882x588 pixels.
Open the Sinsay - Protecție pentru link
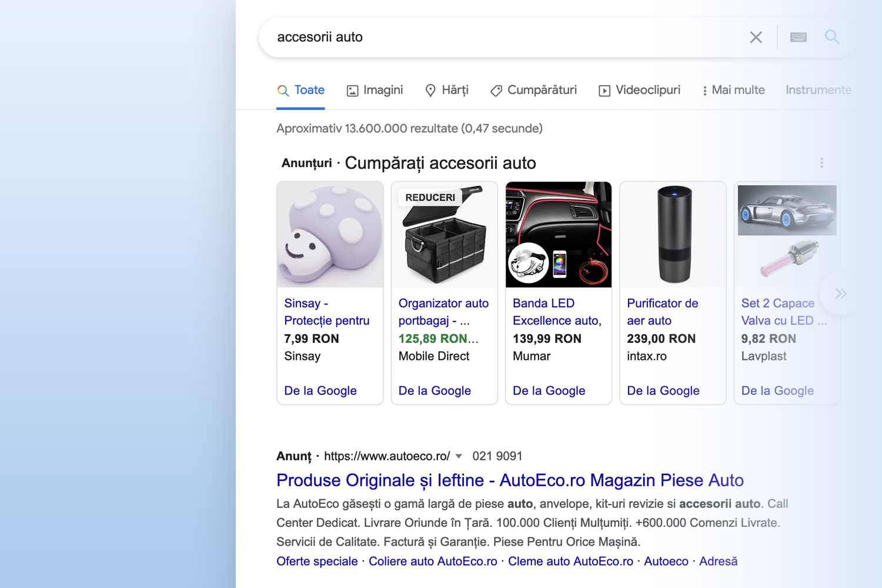pyautogui.click(x=327, y=312)
